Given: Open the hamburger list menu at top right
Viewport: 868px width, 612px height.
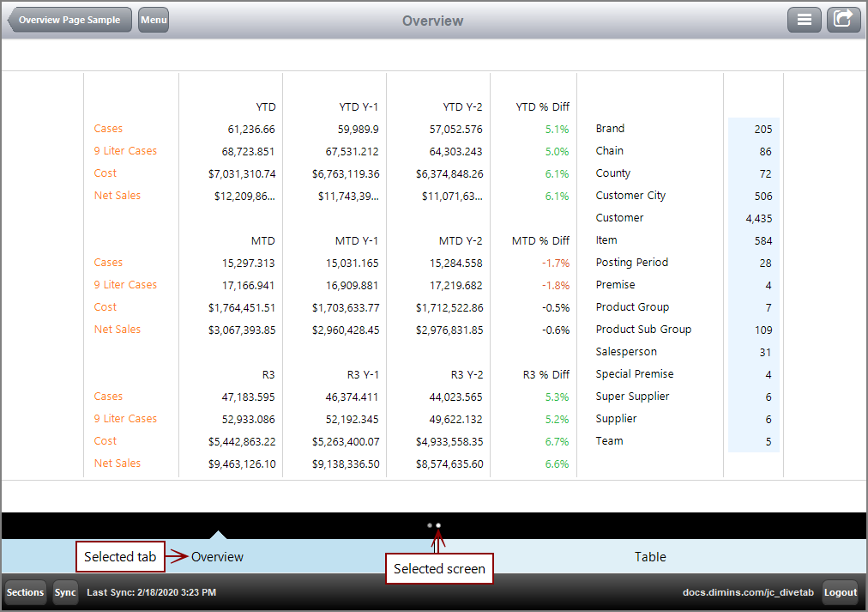Looking at the screenshot, I should tap(804, 19).
